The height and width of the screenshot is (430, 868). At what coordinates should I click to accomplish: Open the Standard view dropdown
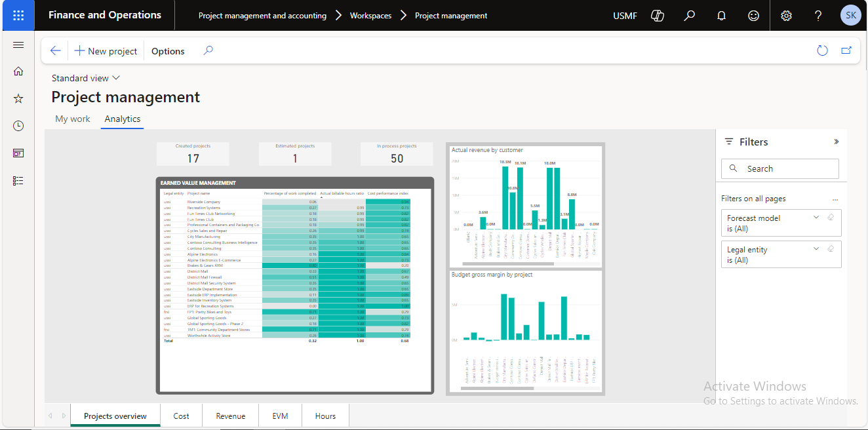[x=86, y=78]
